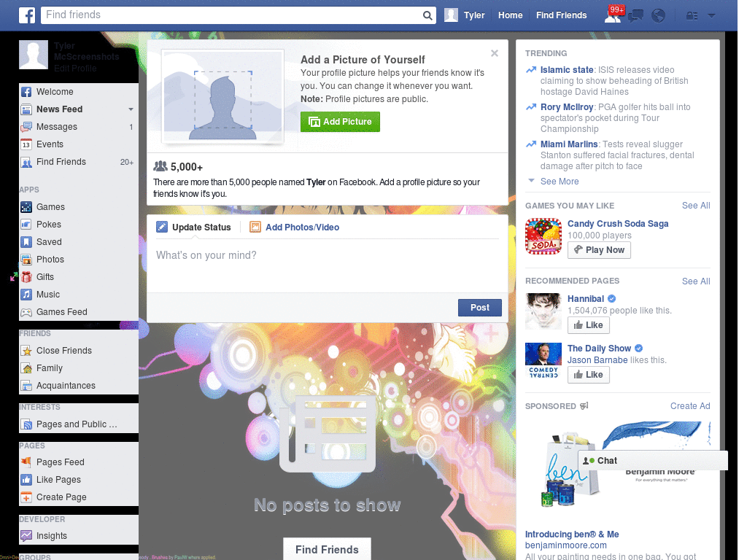Viewport: 747px width, 560px height.
Task: Click Candy Crush Soda Saga game icon
Action: tap(543, 236)
